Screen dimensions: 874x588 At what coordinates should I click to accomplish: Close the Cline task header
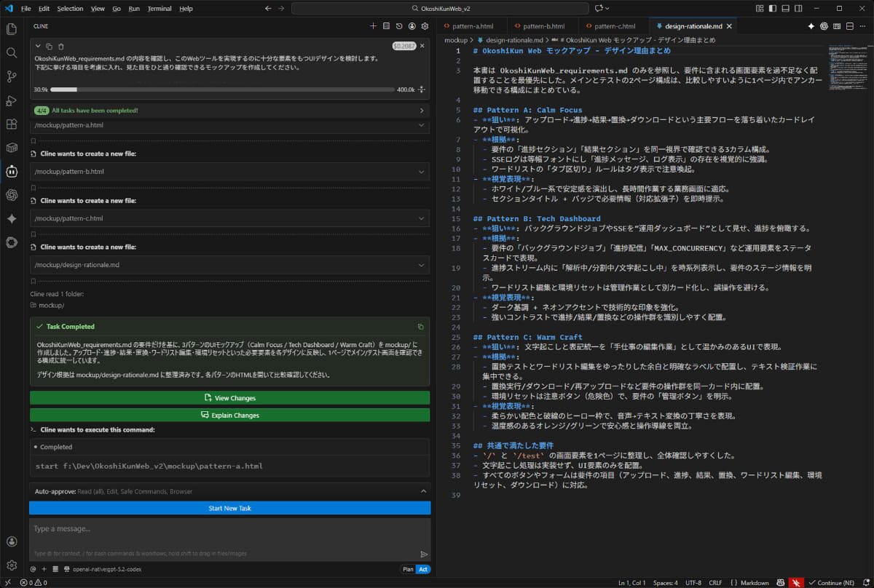[x=422, y=46]
